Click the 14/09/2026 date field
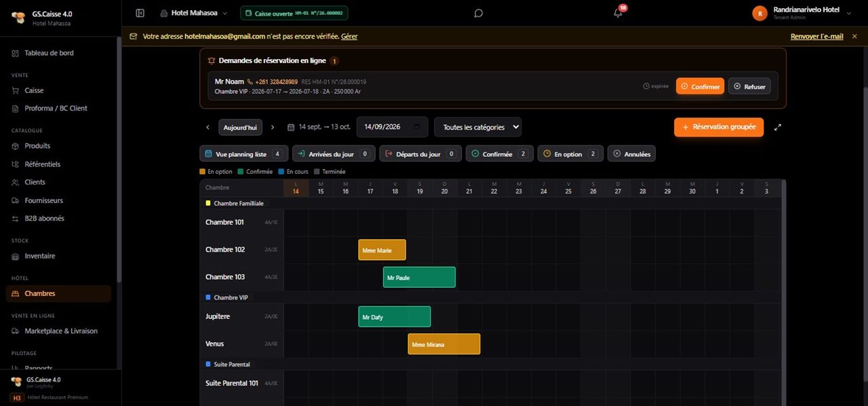This screenshot has width=868, height=406. [392, 127]
